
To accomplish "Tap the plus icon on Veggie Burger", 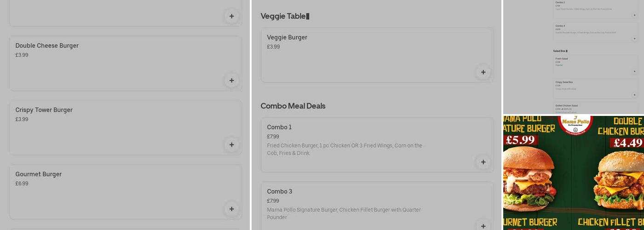I will pyautogui.click(x=483, y=72).
